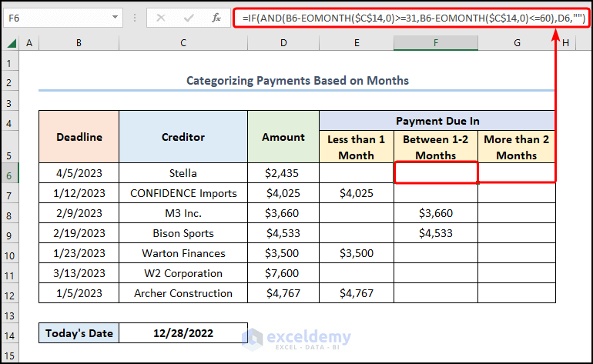593x364 pixels.
Task: Select the deadline cell 4/5/2023
Action: 79,173
